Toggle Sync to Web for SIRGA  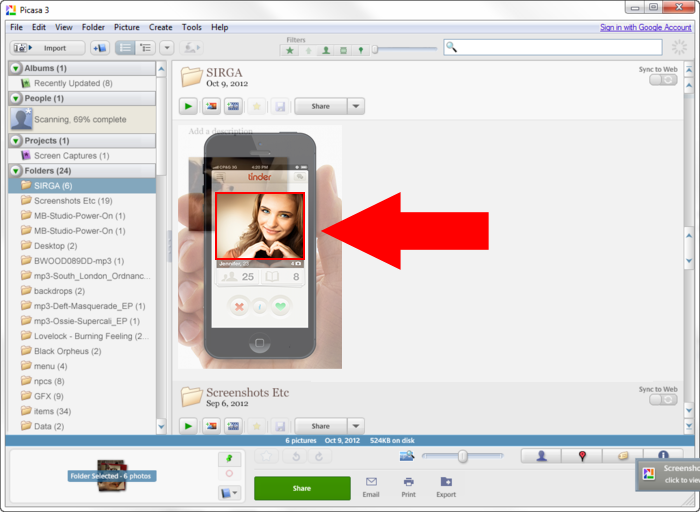coord(662,80)
